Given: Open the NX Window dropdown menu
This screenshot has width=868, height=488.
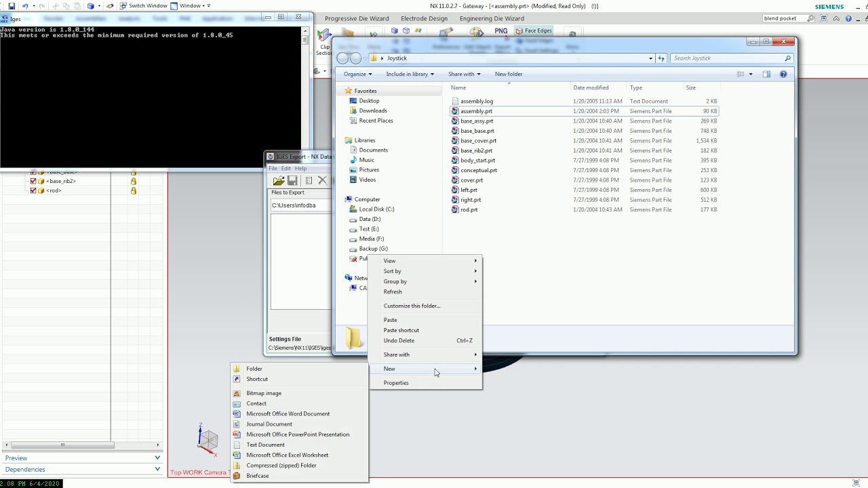Looking at the screenshot, I should tap(190, 5).
